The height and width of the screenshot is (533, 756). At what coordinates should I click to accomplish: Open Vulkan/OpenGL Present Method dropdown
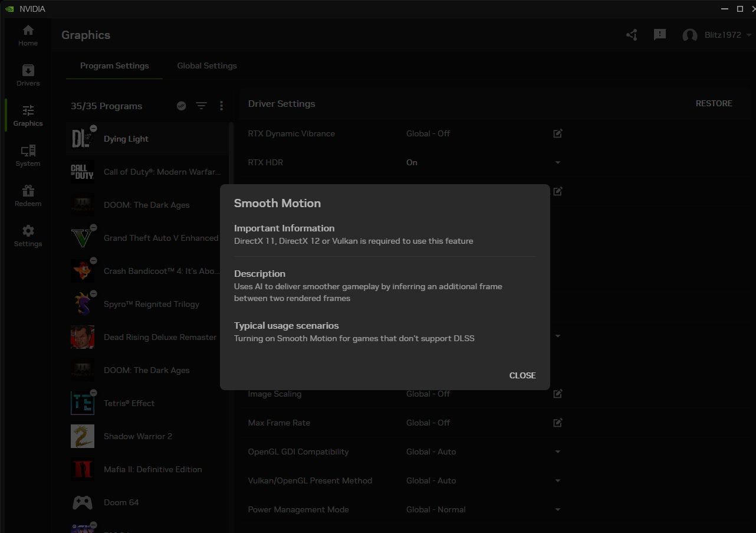[x=557, y=480]
